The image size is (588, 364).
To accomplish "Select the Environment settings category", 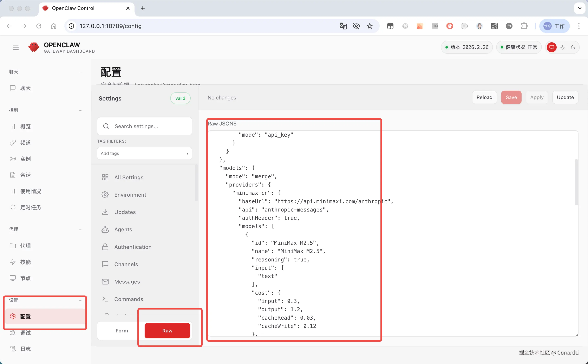I will coord(130,195).
